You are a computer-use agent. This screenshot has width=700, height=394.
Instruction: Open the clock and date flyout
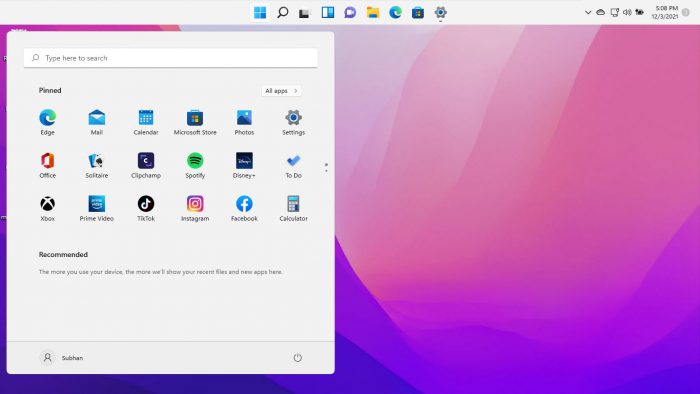tap(665, 12)
